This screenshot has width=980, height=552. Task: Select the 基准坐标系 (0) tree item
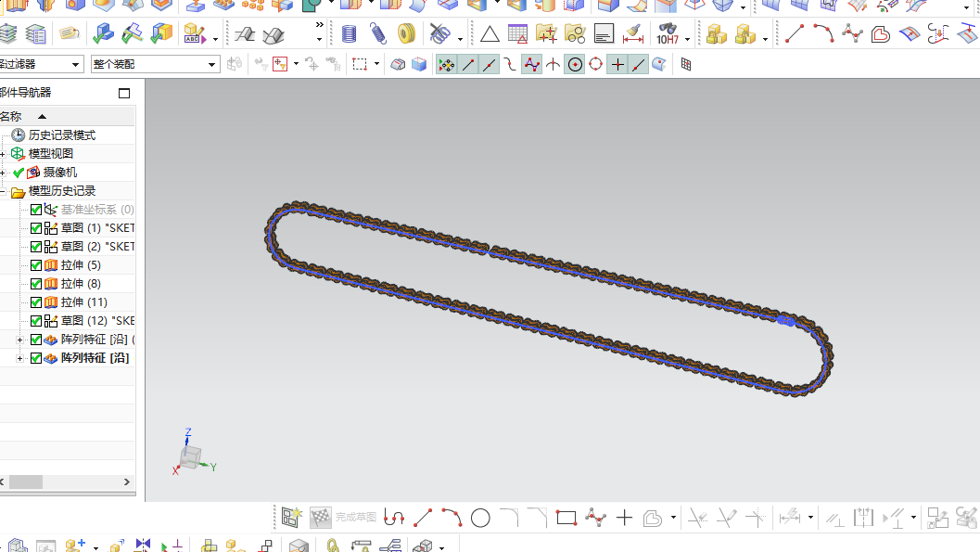96,210
